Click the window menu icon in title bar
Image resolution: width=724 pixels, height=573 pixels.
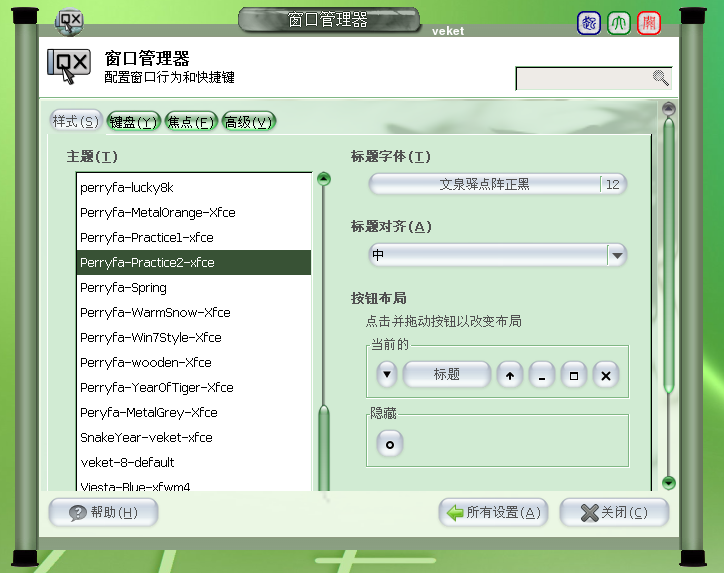click(x=69, y=21)
